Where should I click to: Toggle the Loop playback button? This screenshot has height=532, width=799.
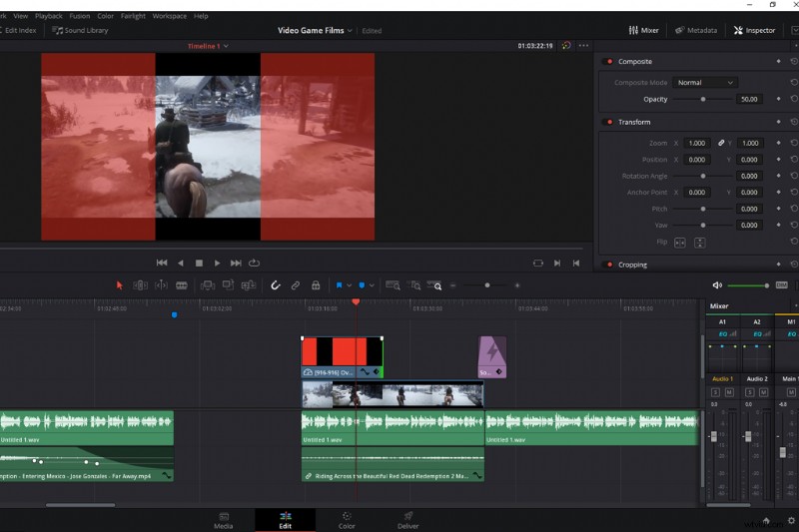(254, 263)
